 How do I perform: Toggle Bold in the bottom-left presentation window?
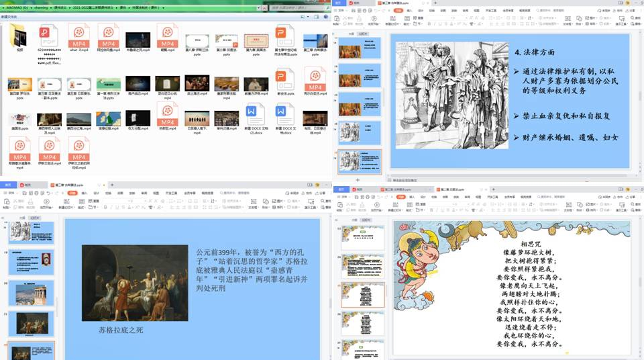(105, 208)
